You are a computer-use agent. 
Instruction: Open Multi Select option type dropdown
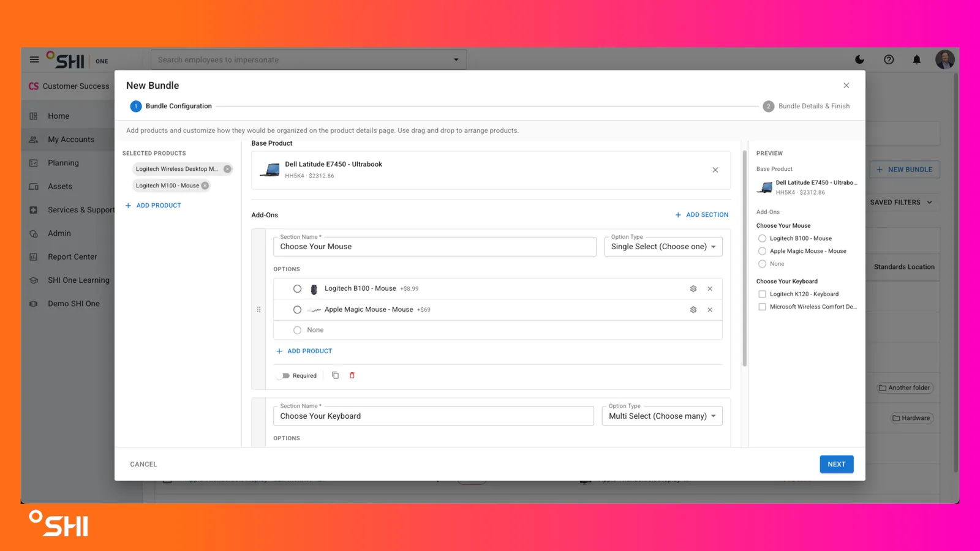tap(662, 416)
